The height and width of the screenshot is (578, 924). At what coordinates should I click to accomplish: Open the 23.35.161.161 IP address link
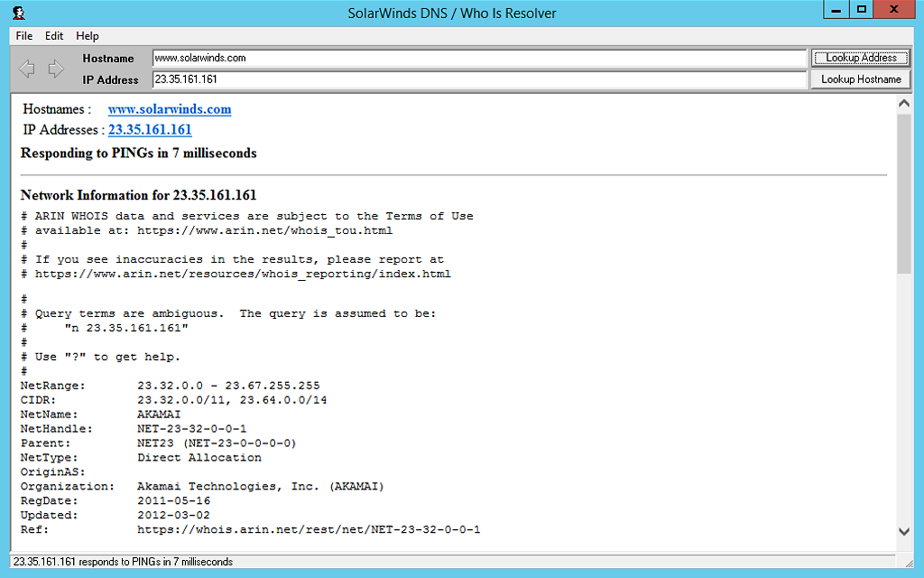(x=150, y=130)
